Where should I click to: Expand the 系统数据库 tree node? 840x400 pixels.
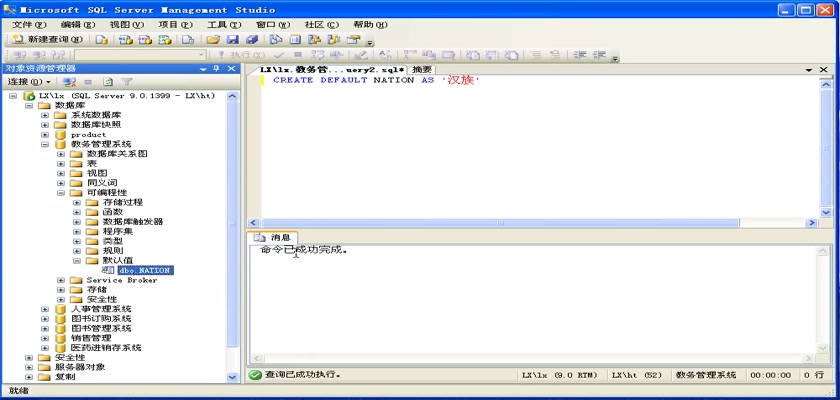(x=45, y=115)
